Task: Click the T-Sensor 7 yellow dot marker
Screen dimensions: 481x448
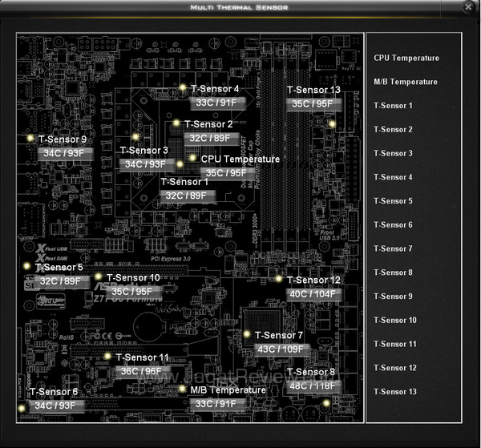Action: click(x=247, y=334)
